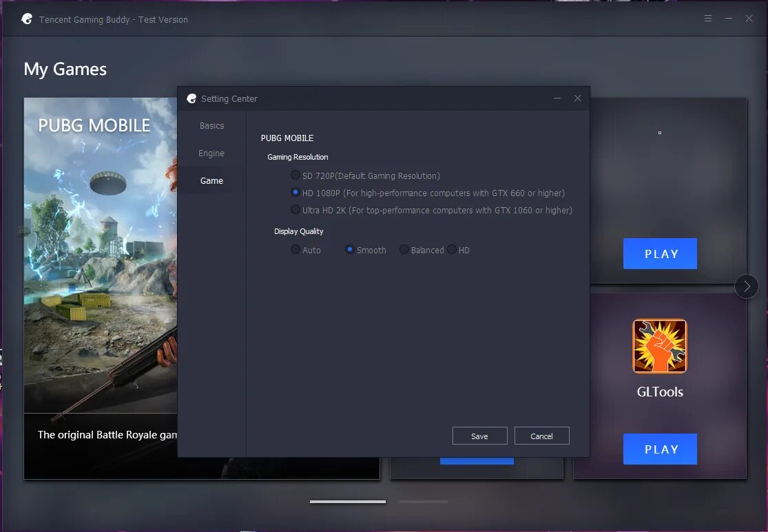Screen dimensions: 768x532
Task: Click the Display Quality label
Action: coord(299,231)
